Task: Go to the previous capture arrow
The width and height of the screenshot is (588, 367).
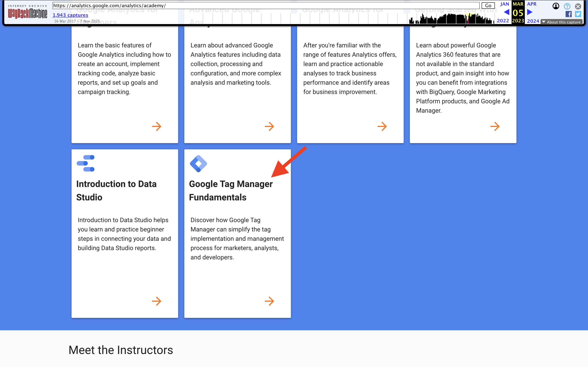Action: pyautogui.click(x=507, y=12)
